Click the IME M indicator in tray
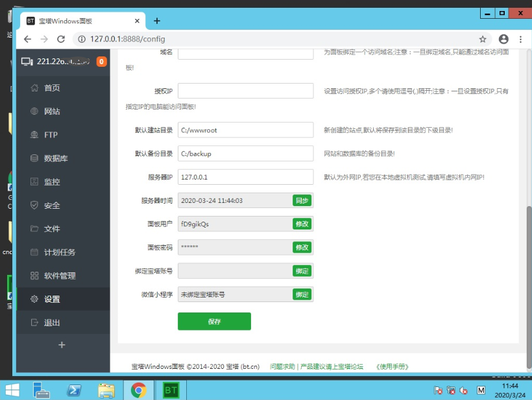Image resolution: width=532 pixels, height=400 pixels. tap(481, 390)
